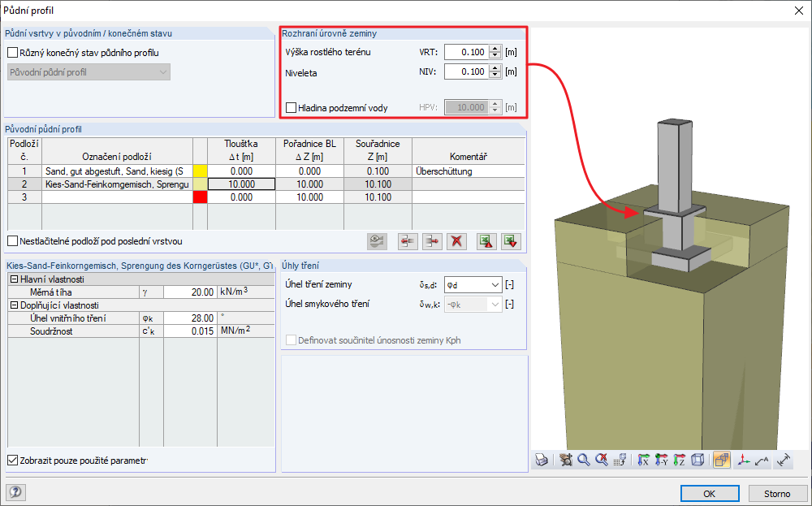812x506 pixels.
Task: Click layer 1 thickness cell 0.000
Action: point(241,171)
